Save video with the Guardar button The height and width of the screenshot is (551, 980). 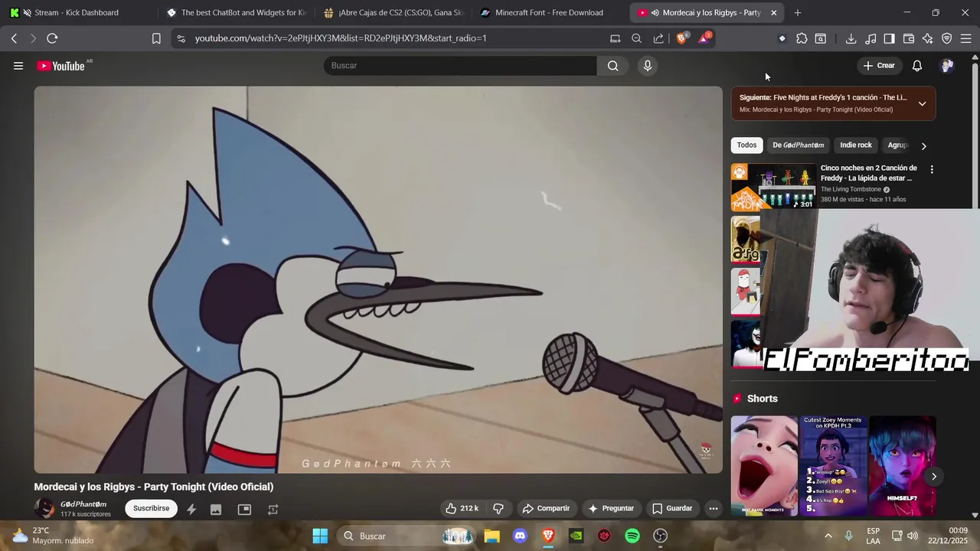click(x=672, y=508)
